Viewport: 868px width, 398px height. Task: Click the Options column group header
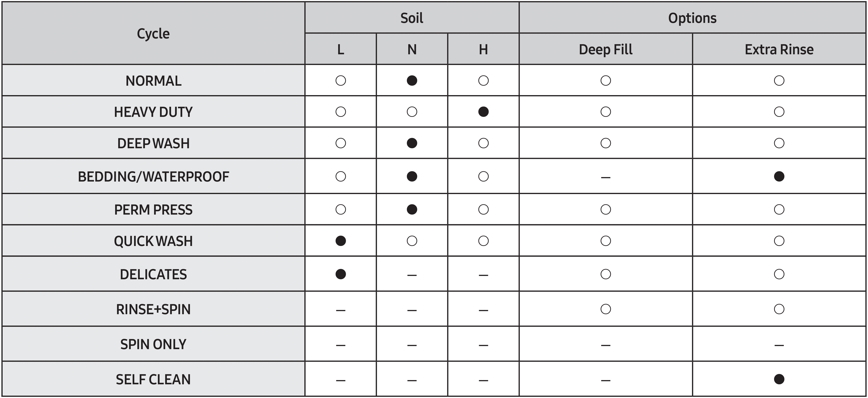tap(692, 18)
